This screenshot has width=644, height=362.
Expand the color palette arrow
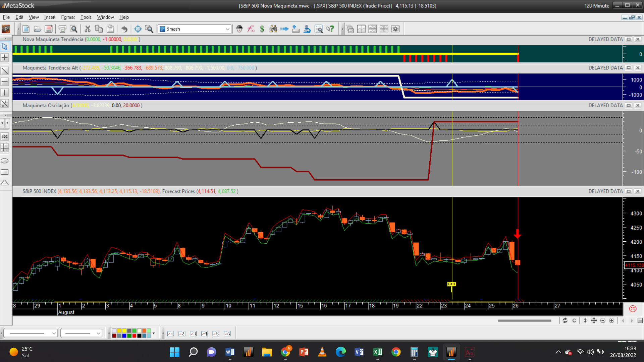point(154,333)
